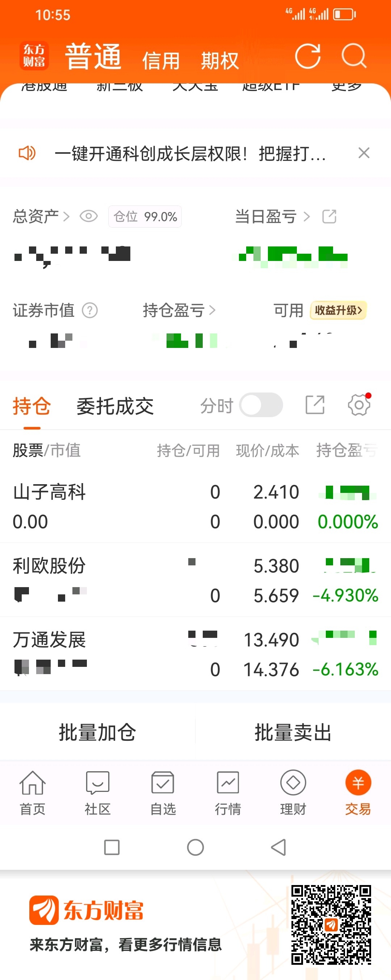391x980 pixels.
Task: Switch to 持仓 tab
Action: (32, 406)
